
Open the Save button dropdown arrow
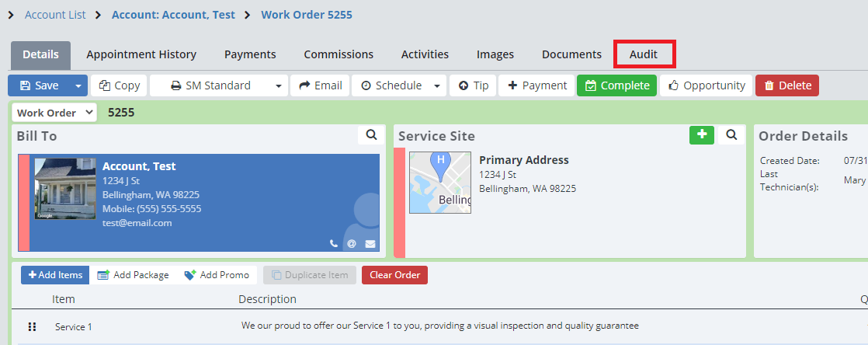(78, 85)
